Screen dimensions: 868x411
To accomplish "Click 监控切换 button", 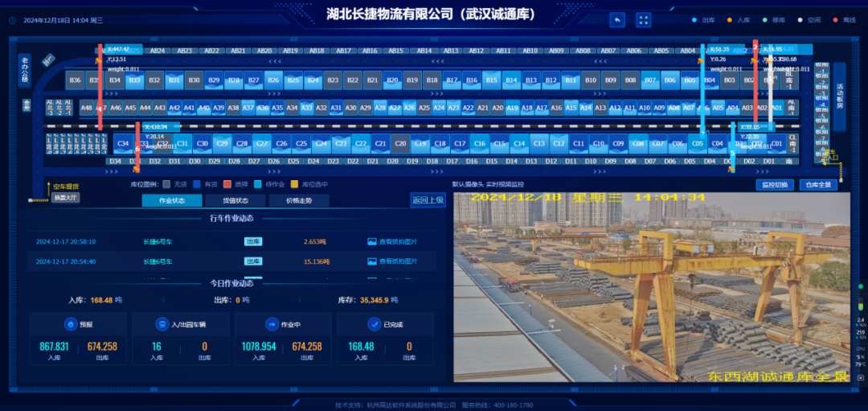I will tap(775, 185).
